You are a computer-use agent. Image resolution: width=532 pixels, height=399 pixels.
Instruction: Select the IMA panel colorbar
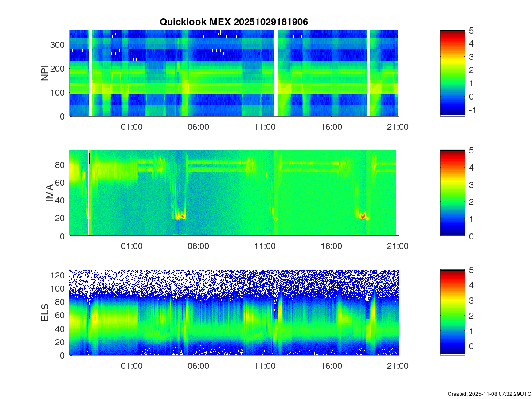452,193
